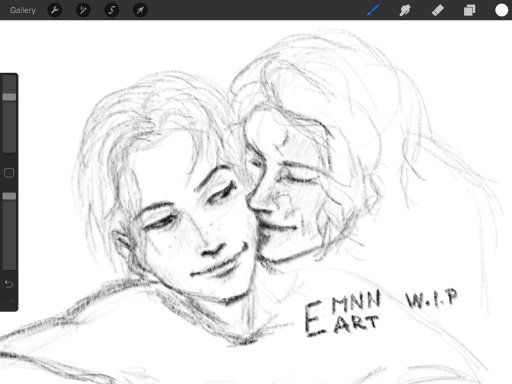The image size is (512, 384).
Task: Click the brush size slider handle
Action: pyautogui.click(x=9, y=97)
